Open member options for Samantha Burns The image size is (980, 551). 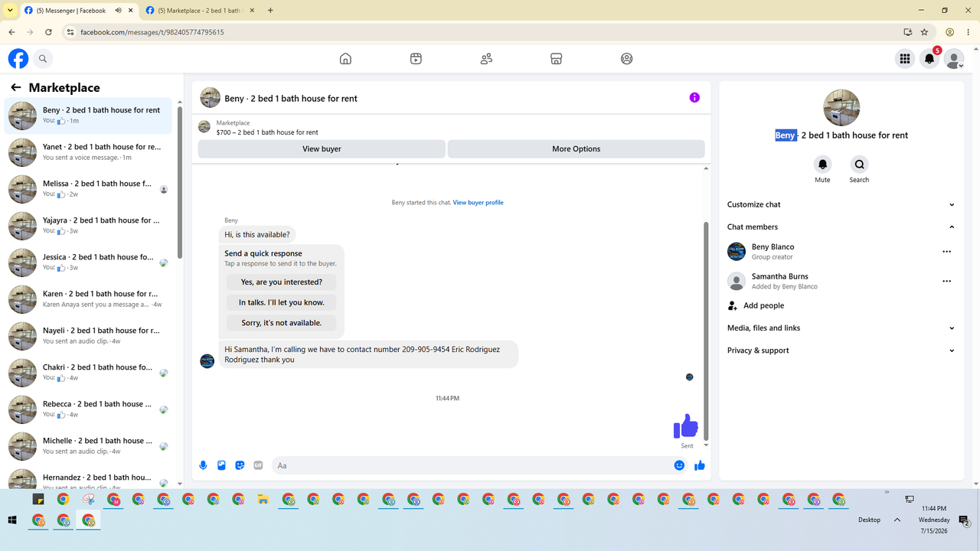pyautogui.click(x=946, y=281)
